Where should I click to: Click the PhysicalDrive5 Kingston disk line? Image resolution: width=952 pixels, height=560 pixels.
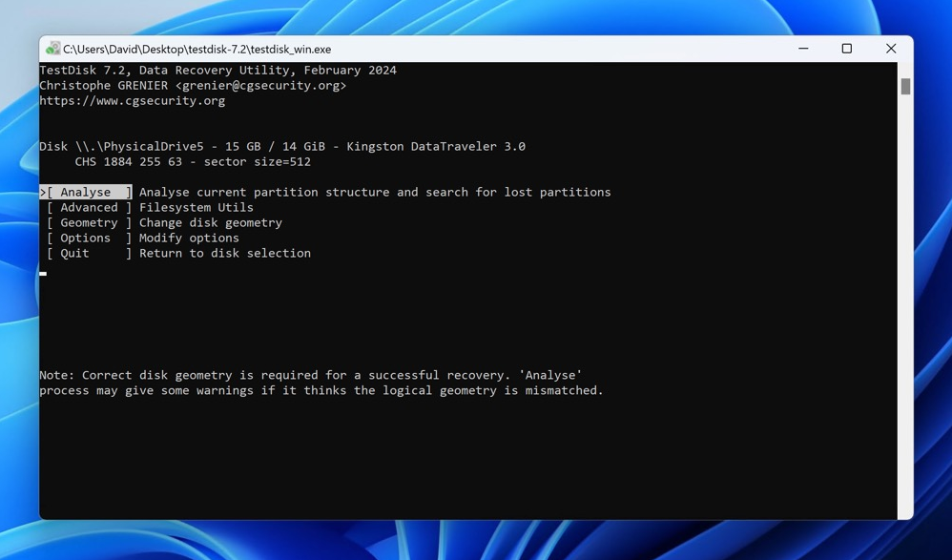click(x=282, y=146)
